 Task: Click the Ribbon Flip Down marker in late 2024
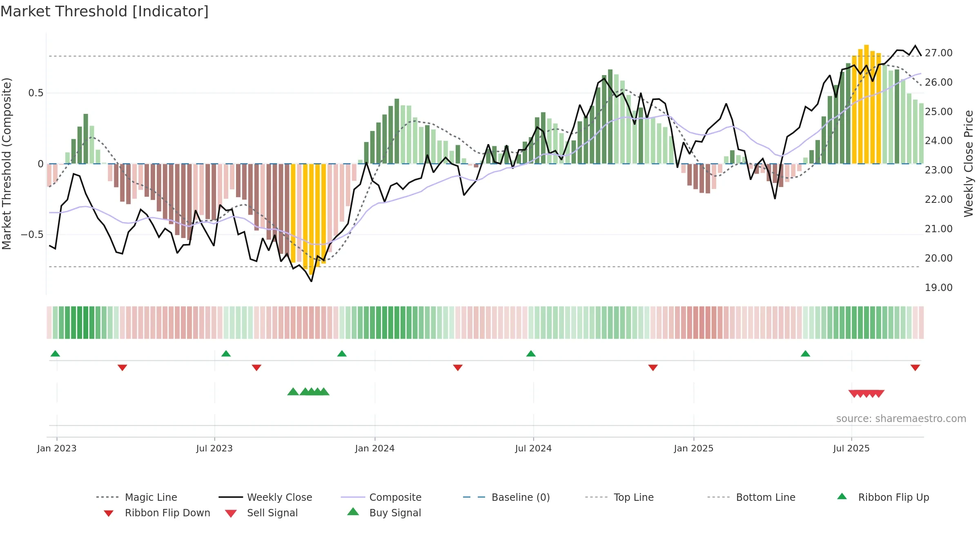click(653, 368)
